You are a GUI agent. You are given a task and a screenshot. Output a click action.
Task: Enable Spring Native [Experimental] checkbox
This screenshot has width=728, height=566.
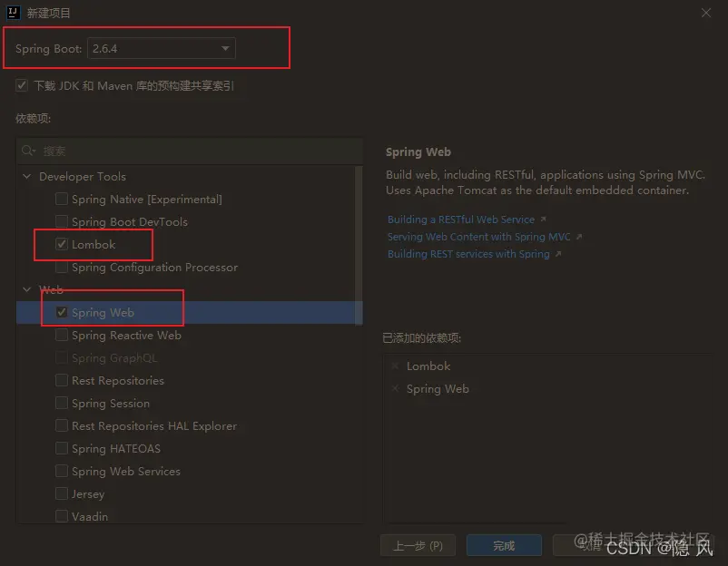[x=62, y=199]
